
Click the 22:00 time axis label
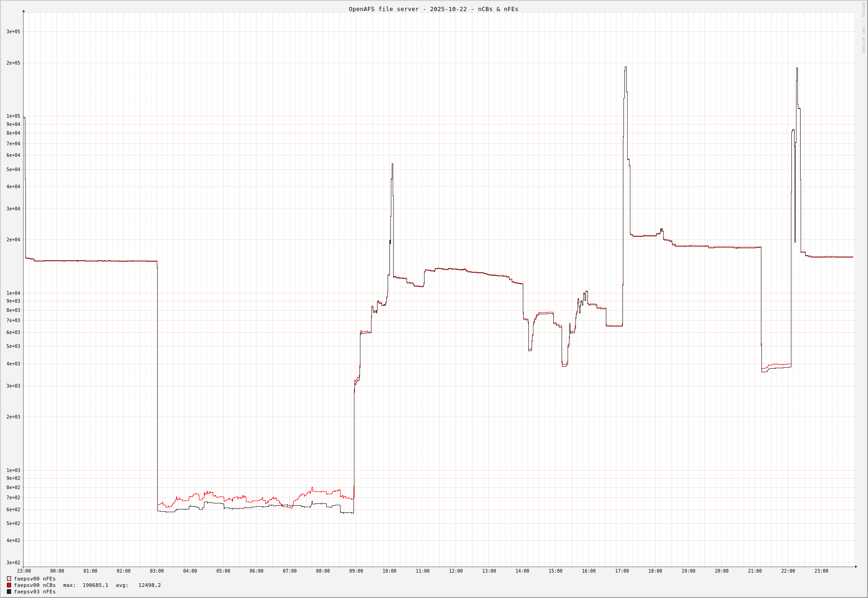(x=788, y=571)
